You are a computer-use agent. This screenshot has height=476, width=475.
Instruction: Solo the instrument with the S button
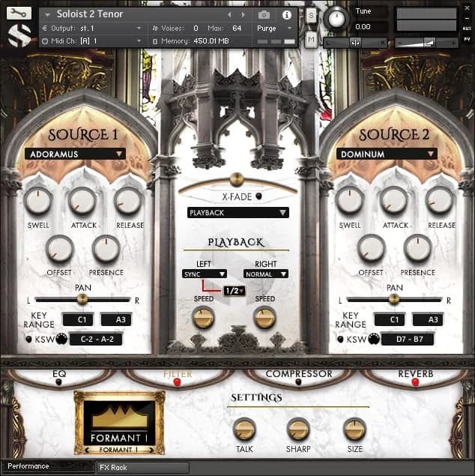pyautogui.click(x=311, y=15)
